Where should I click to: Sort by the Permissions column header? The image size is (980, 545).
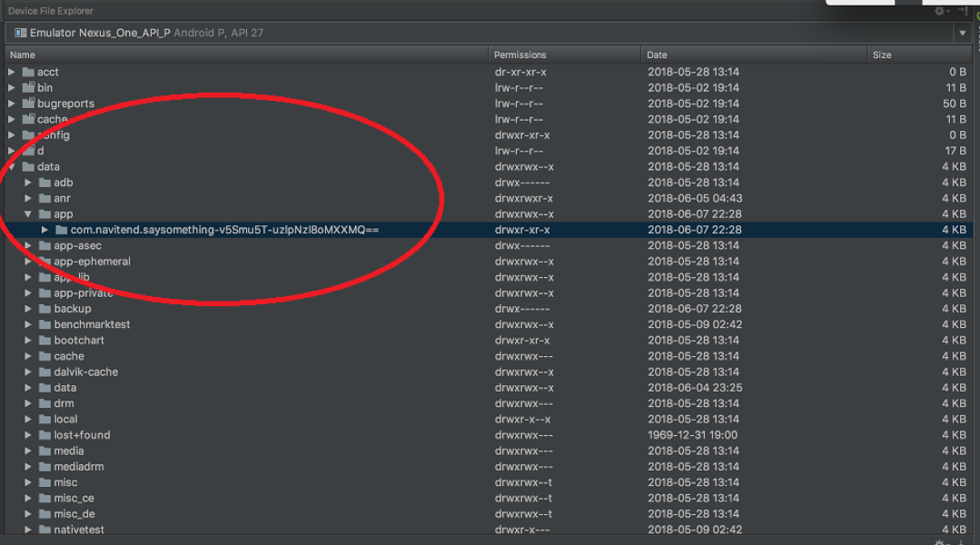[x=520, y=54]
